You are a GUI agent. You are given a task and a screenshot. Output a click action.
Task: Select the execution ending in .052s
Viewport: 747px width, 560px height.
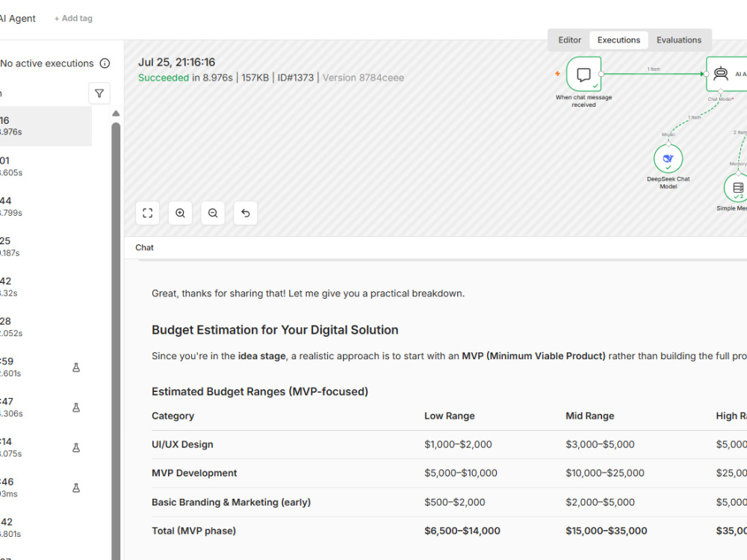pyautogui.click(x=46, y=327)
